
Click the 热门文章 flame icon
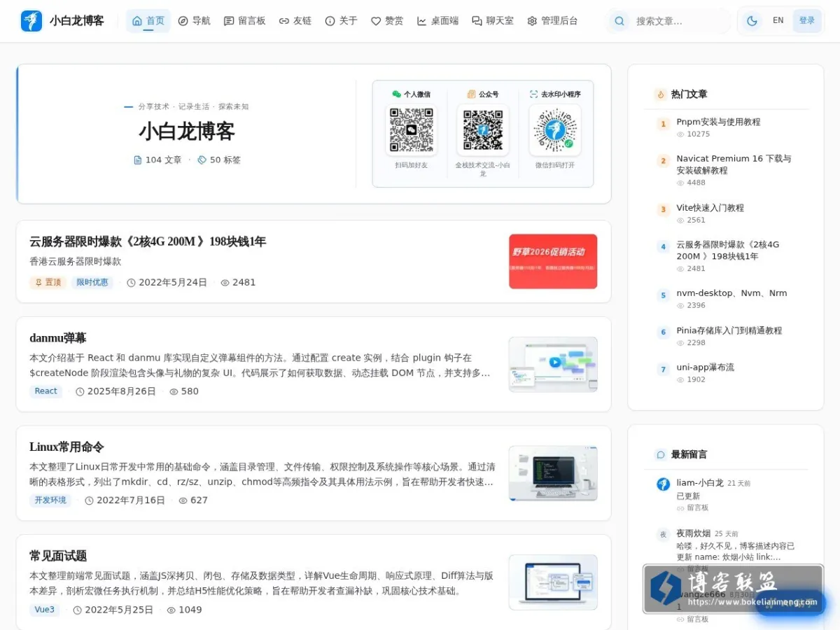tap(660, 94)
